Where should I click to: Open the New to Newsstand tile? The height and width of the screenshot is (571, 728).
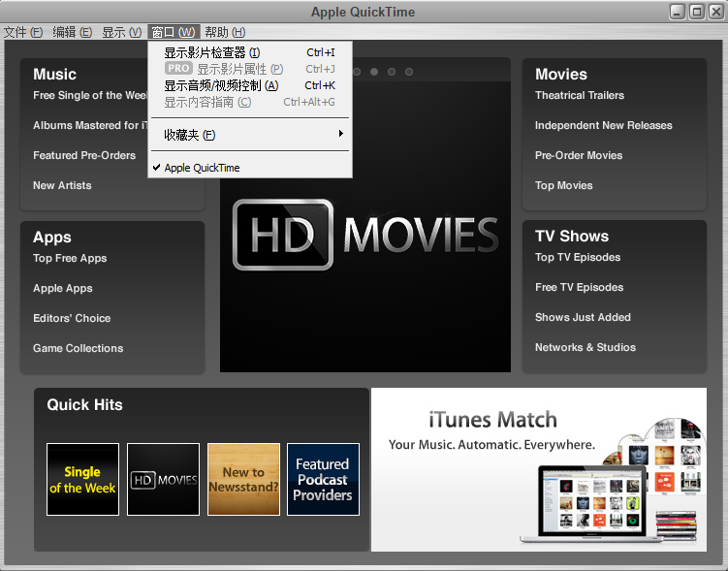coord(243,479)
